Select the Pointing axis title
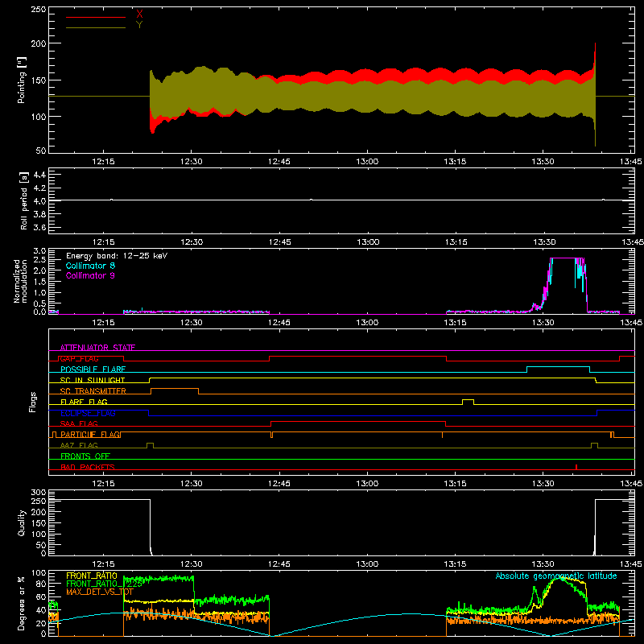Screen dimensions: 644x644 pyautogui.click(x=21, y=80)
